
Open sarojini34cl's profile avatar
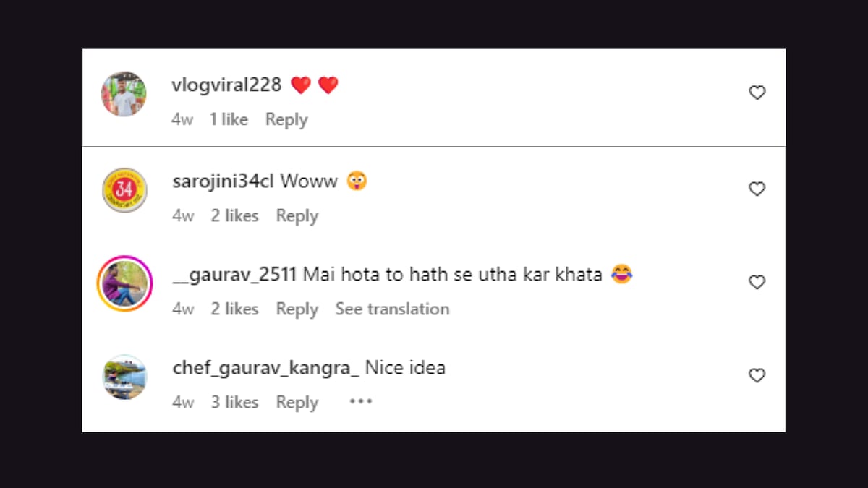124,190
